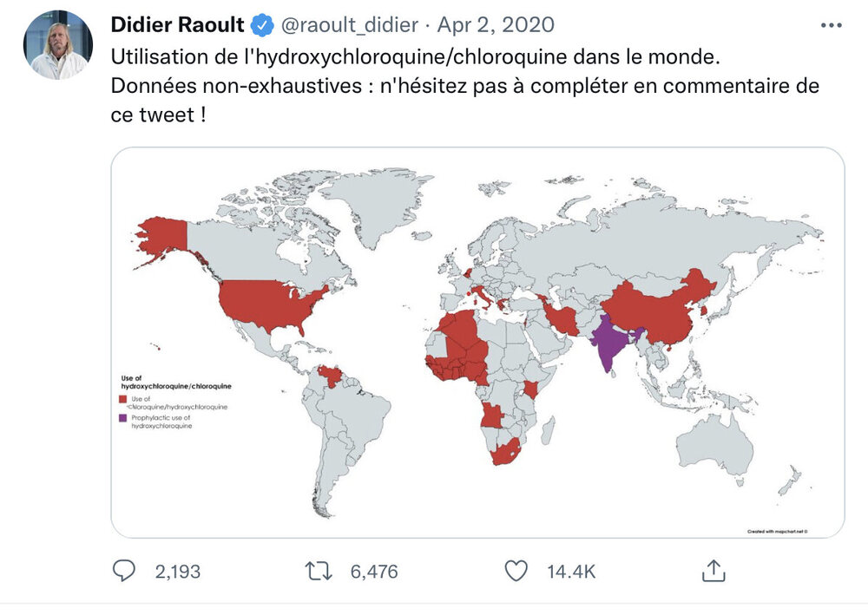Screen dimensions: 868x615
Task: Click the 2,193 replies count
Action: coord(177,572)
